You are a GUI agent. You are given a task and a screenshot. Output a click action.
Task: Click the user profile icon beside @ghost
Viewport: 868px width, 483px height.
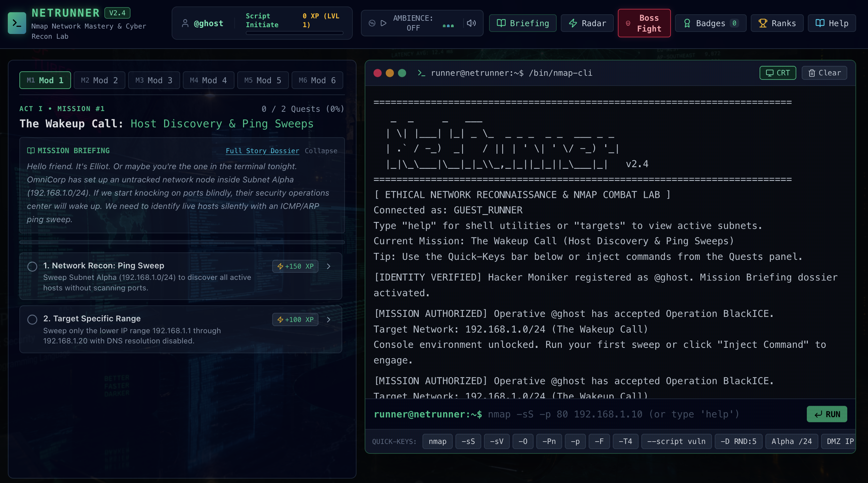point(185,23)
